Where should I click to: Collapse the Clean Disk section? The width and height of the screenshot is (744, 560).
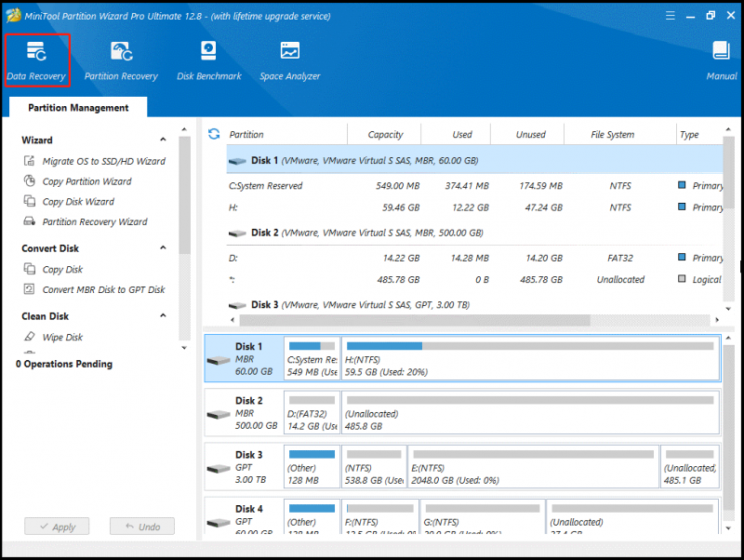(x=164, y=315)
